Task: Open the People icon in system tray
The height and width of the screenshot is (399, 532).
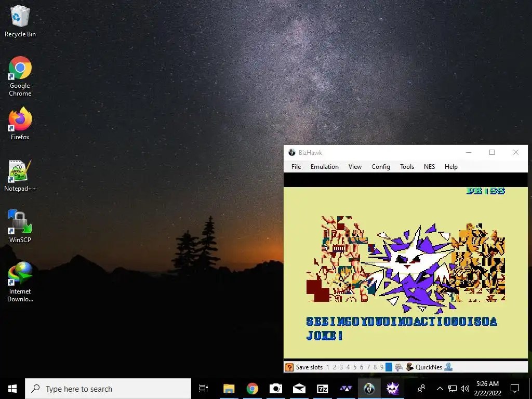Action: tap(421, 389)
